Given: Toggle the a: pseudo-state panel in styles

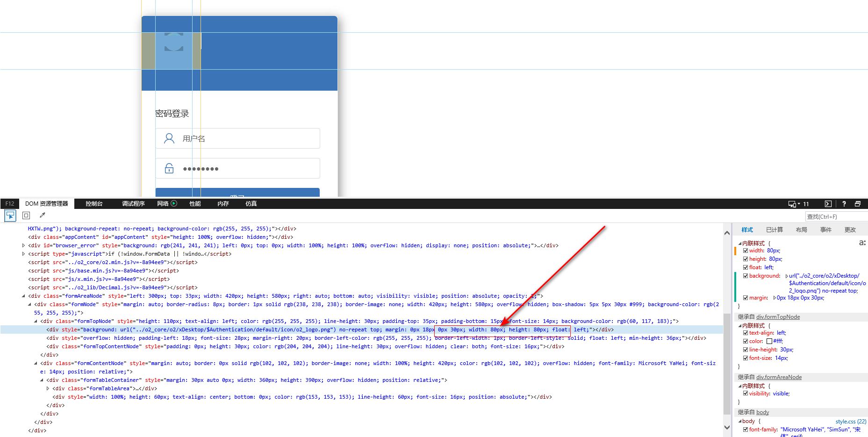Looking at the screenshot, I should [x=862, y=243].
